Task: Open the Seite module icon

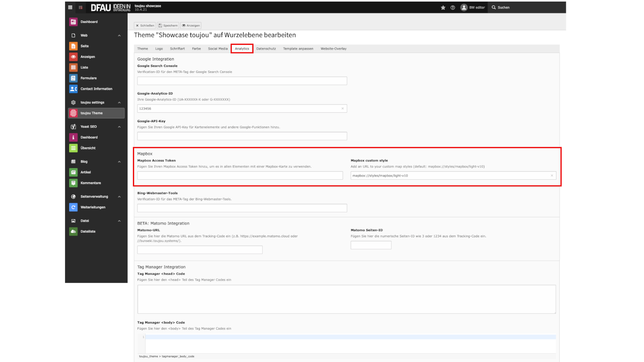Action: (x=73, y=46)
